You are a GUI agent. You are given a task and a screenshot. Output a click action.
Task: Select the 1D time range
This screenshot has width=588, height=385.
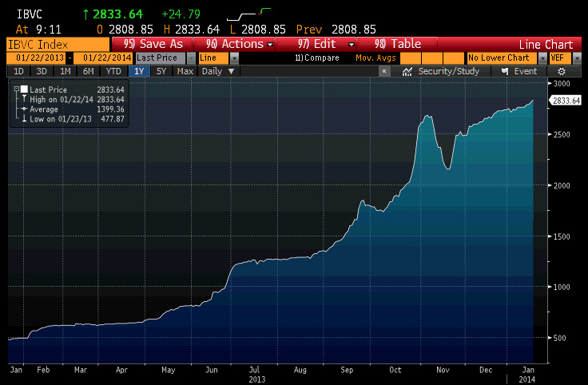(18, 71)
